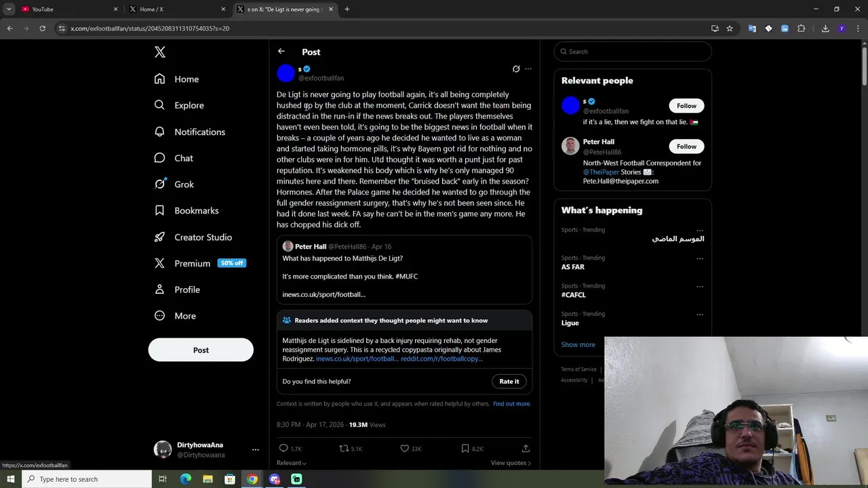Open account menu dots beside DirtyhowaAna

(256, 449)
